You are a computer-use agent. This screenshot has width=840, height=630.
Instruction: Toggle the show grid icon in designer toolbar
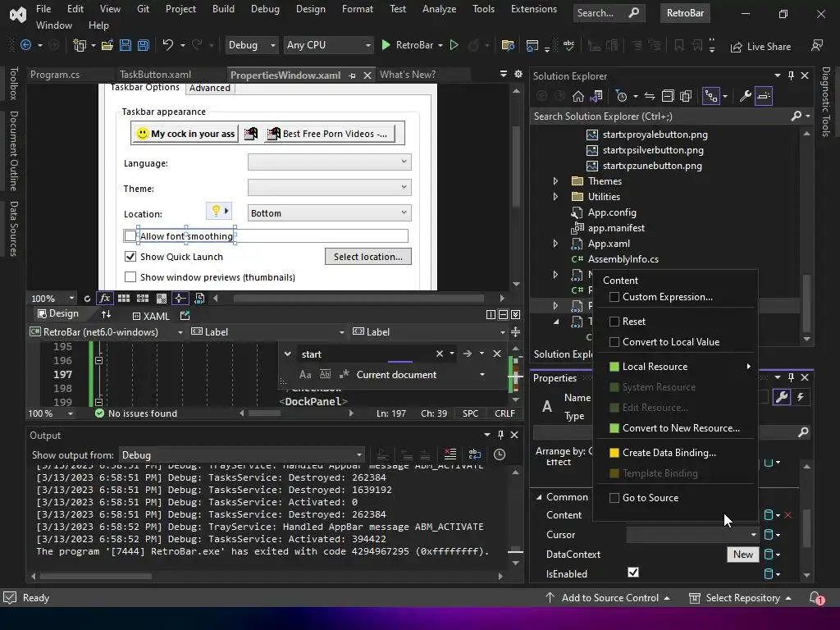124,299
